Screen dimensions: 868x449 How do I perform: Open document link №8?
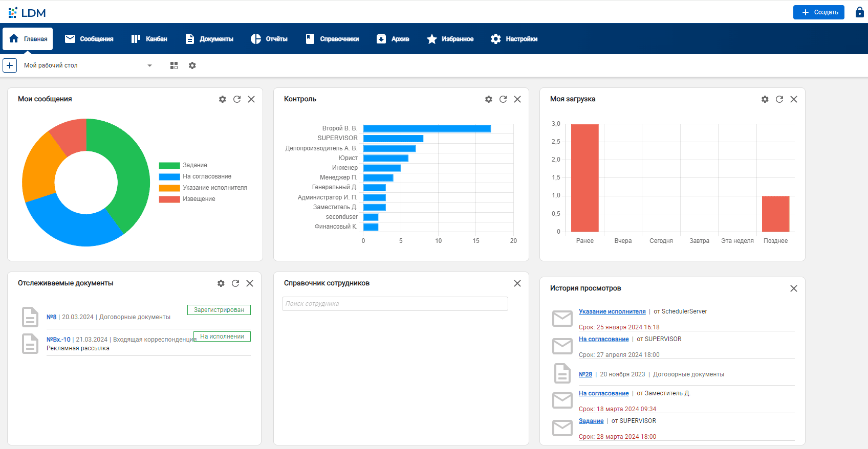click(52, 317)
